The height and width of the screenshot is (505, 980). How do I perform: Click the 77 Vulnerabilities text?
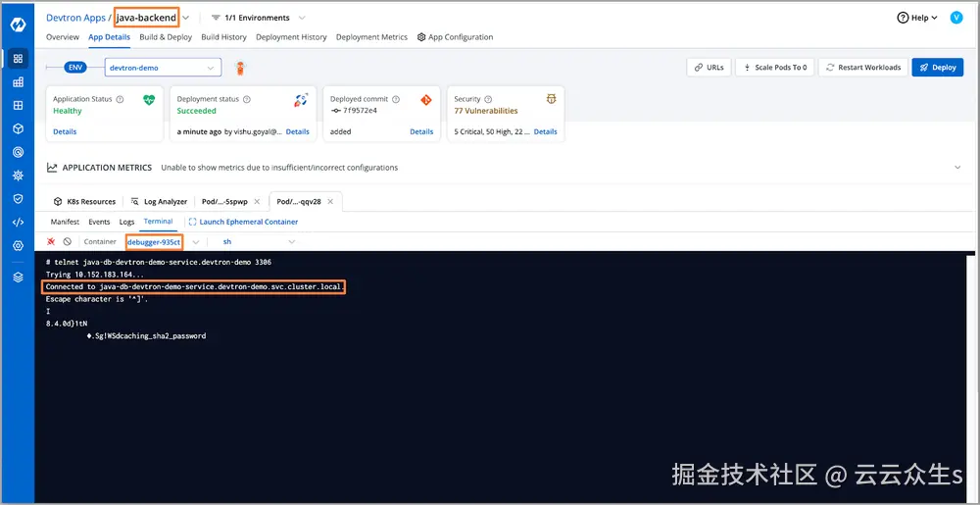(x=486, y=111)
